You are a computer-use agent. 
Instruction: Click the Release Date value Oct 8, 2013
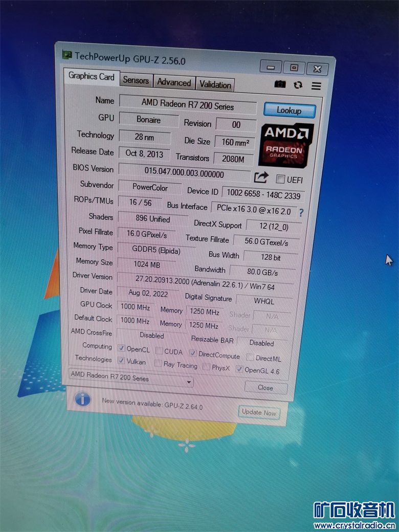(145, 153)
